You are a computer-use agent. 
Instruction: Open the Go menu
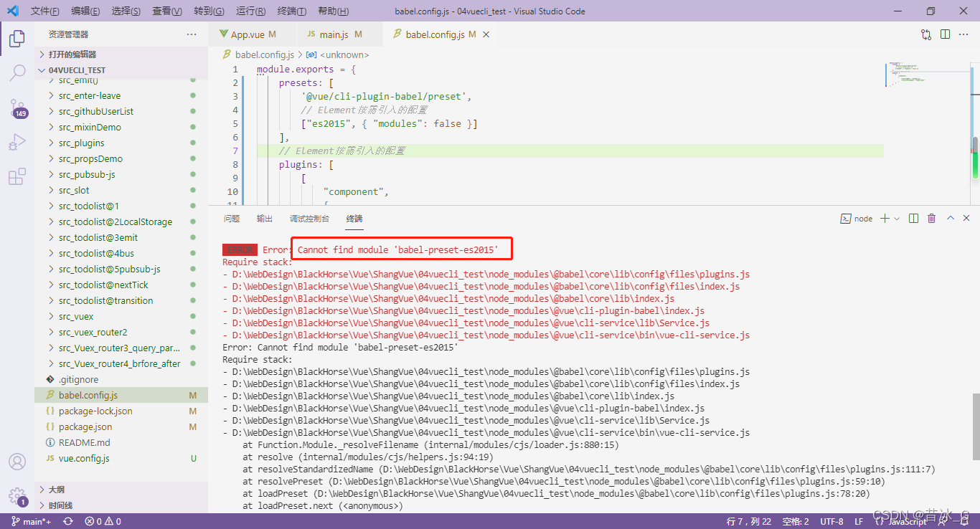pyautogui.click(x=209, y=11)
